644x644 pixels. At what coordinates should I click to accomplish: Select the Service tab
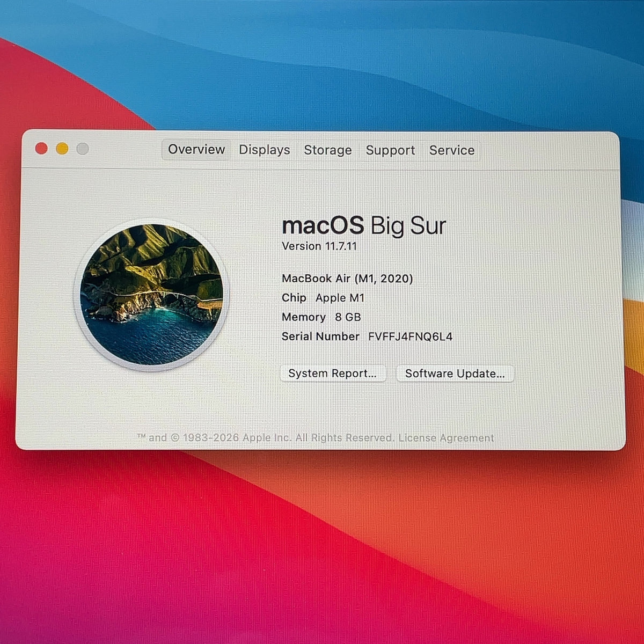pos(452,150)
